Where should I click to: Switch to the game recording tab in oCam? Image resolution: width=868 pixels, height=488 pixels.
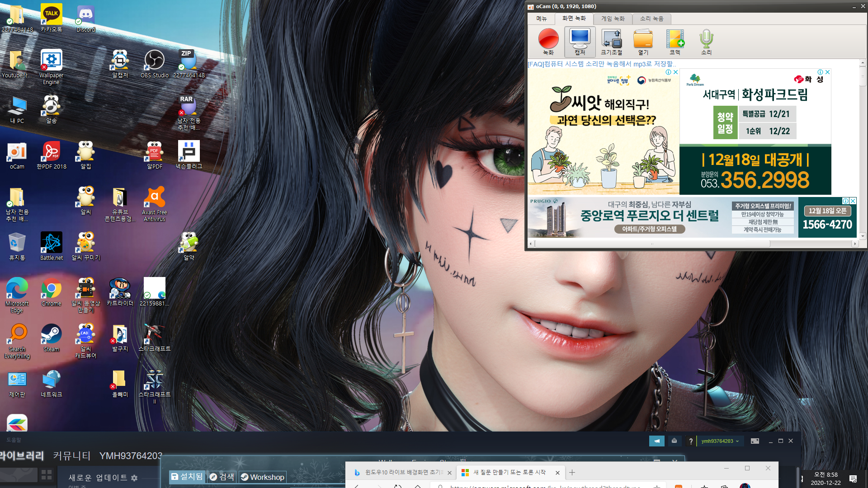pyautogui.click(x=613, y=19)
